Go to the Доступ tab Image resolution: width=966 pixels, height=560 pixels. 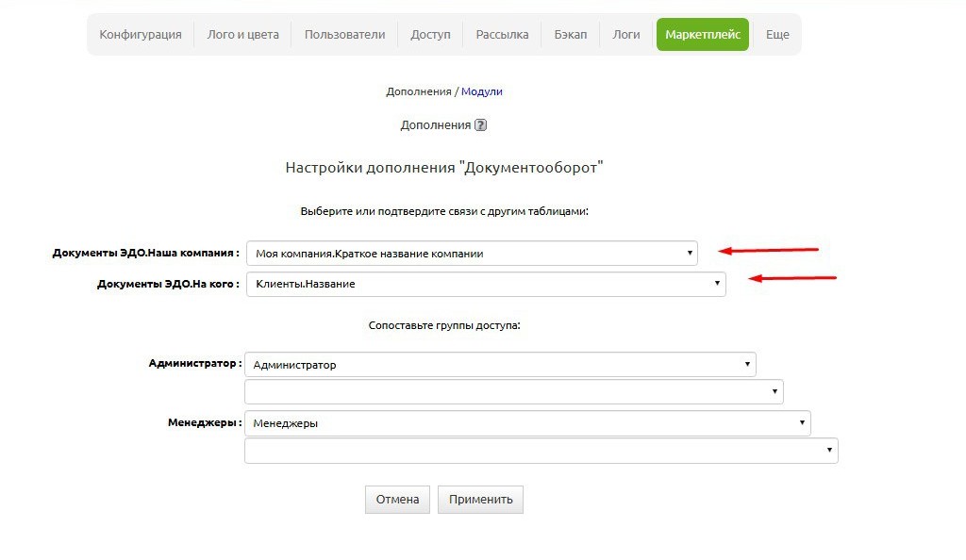pyautogui.click(x=430, y=35)
